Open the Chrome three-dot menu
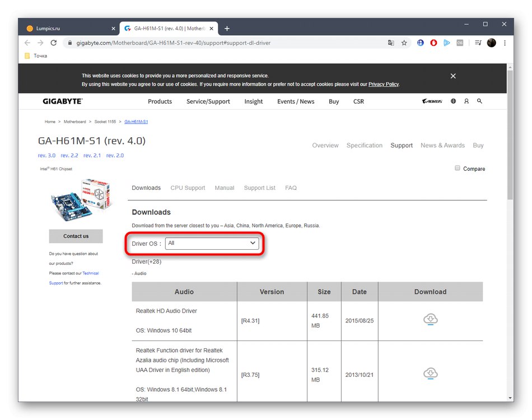Viewport: 532px width, 420px height. (x=505, y=43)
